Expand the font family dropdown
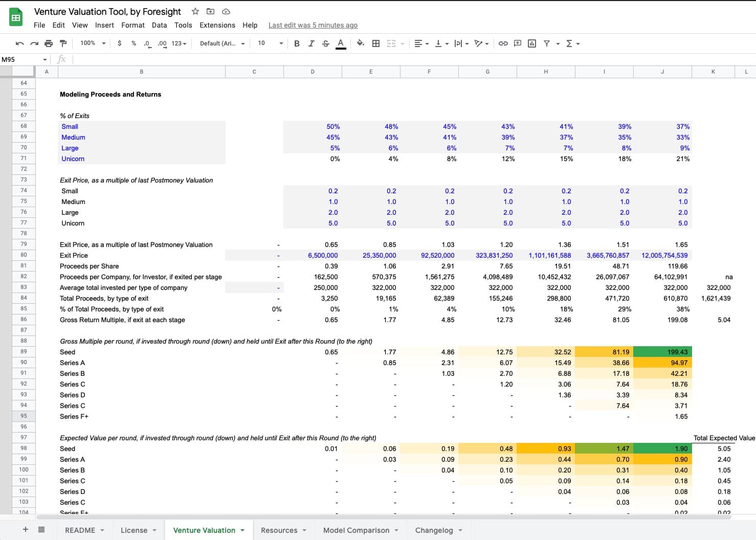The image size is (756, 540). (222, 43)
